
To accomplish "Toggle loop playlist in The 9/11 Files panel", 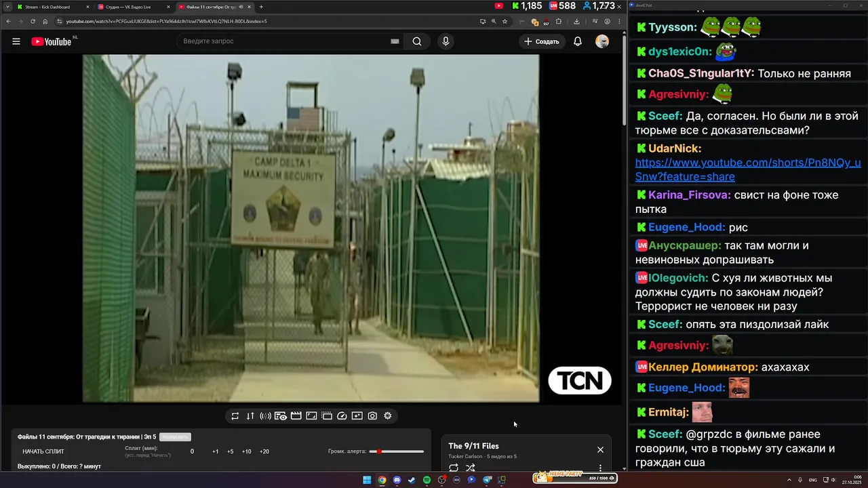I will 454,468.
